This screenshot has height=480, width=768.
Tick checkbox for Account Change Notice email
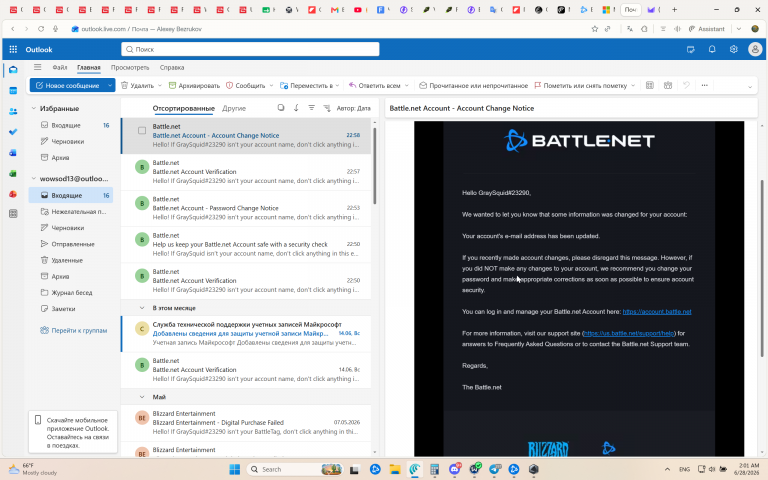click(142, 130)
